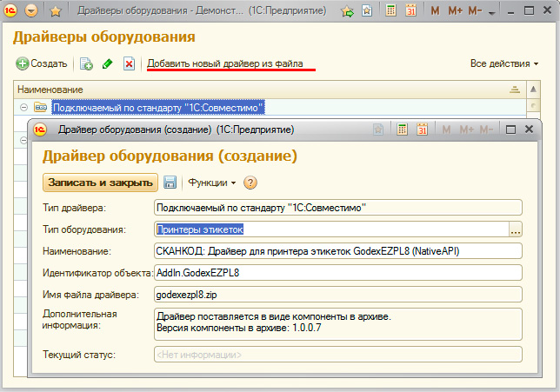This screenshot has width=560, height=392.
Task: Click the 'Записать и закрыть' button
Action: tap(101, 183)
